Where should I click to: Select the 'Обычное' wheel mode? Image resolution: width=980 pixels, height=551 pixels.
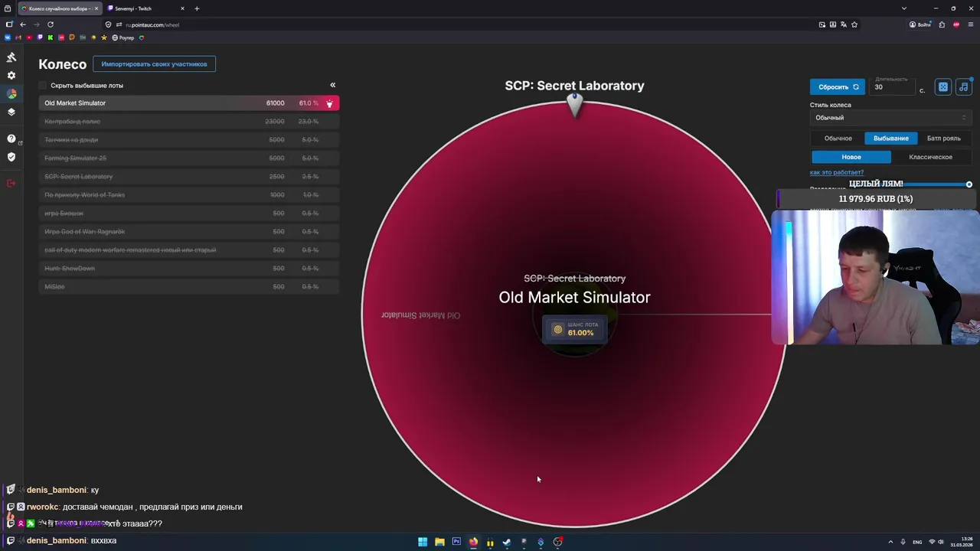838,139
